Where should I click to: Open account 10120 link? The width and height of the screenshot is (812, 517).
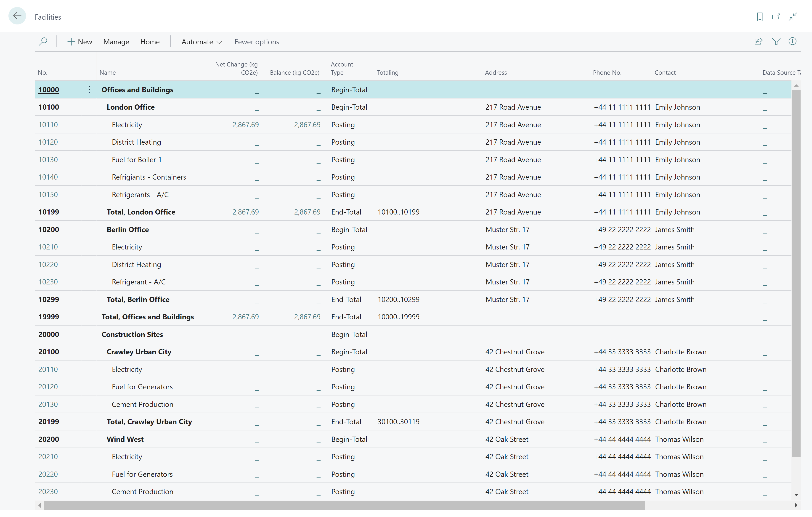coord(48,142)
